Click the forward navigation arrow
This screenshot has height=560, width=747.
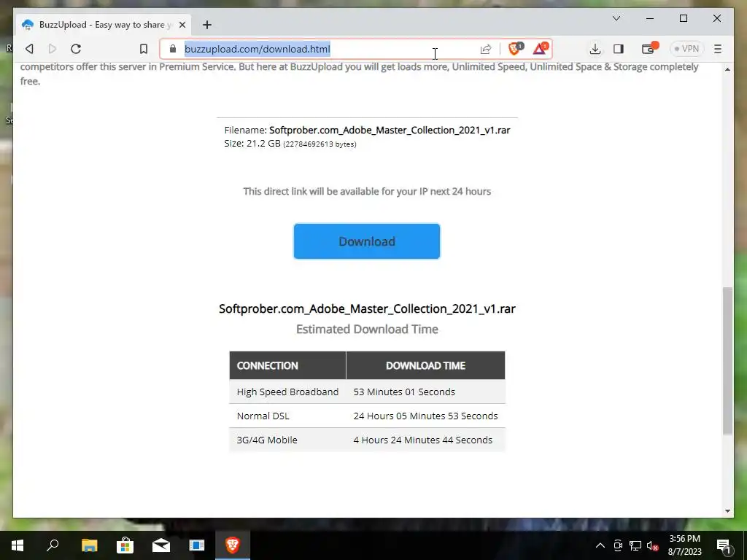click(x=53, y=49)
